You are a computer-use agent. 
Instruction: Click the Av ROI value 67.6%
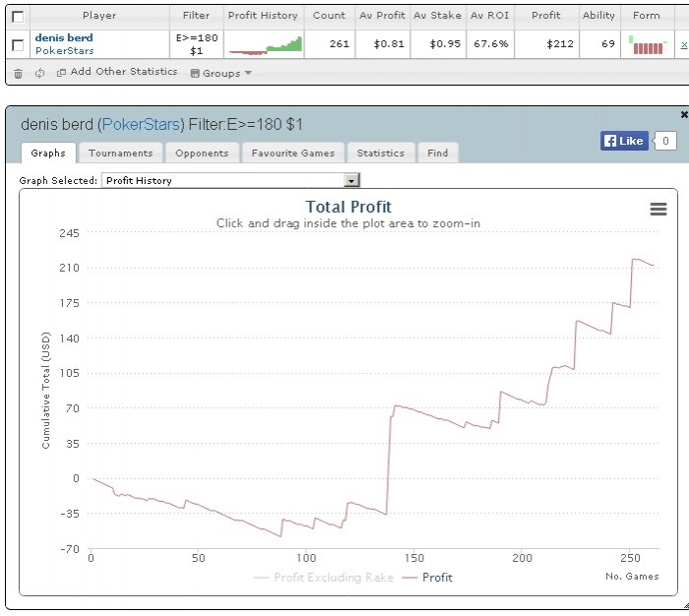(491, 44)
